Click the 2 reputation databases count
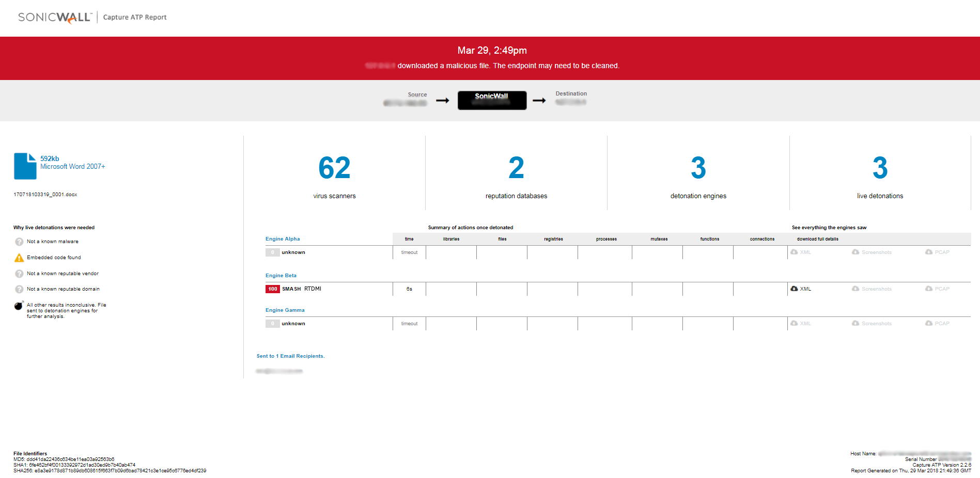 click(516, 168)
